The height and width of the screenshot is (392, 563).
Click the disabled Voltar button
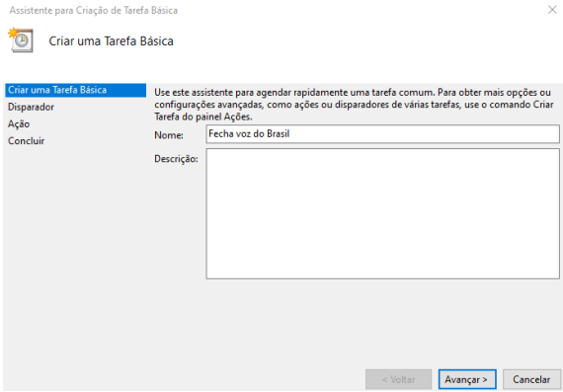point(399,379)
